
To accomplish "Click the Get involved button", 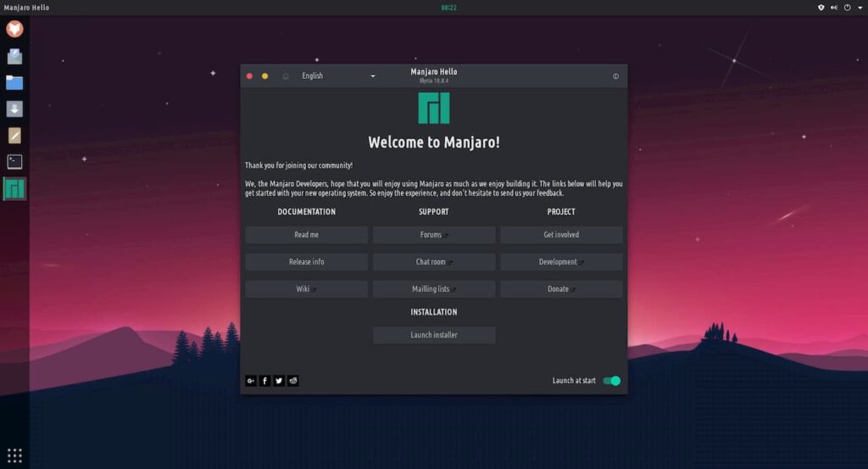I will [x=561, y=235].
